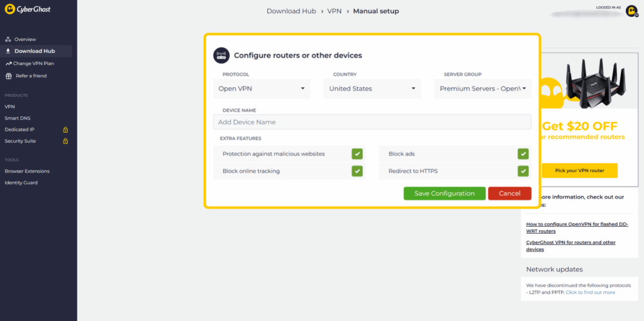
Task: Expand the Country dropdown
Action: (x=372, y=89)
